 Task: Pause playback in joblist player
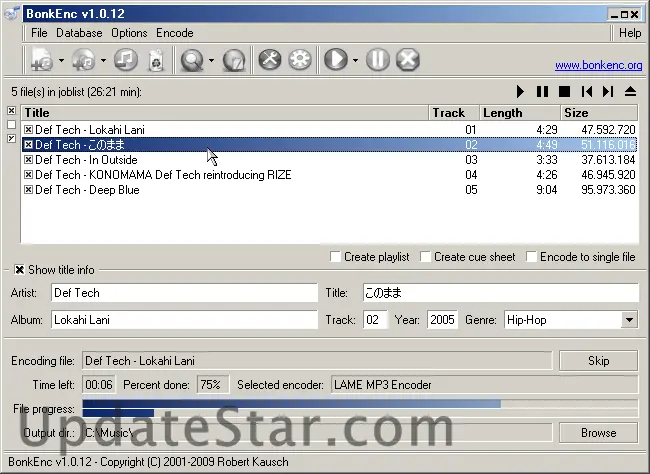(542, 91)
